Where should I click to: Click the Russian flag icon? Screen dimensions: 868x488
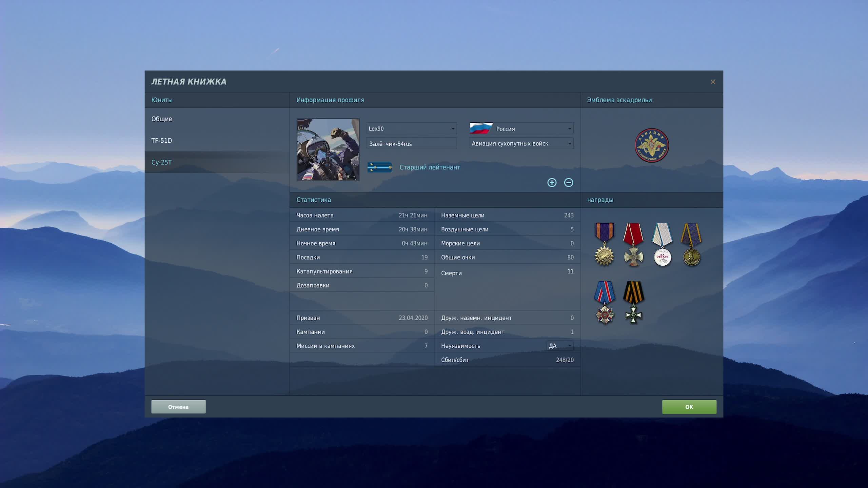[x=481, y=128]
